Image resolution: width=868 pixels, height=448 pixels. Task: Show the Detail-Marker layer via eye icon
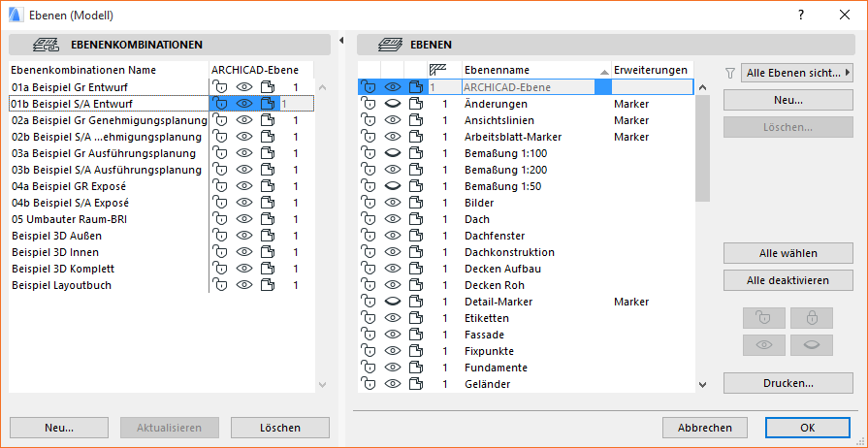[x=393, y=302]
